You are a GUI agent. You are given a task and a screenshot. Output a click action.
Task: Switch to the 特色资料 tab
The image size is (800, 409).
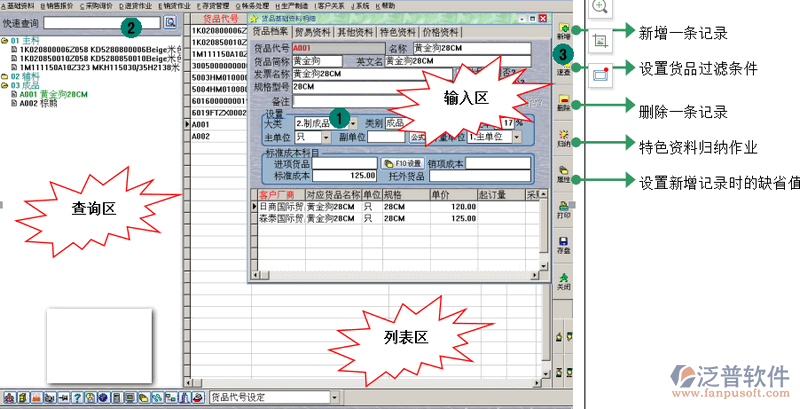click(x=397, y=32)
